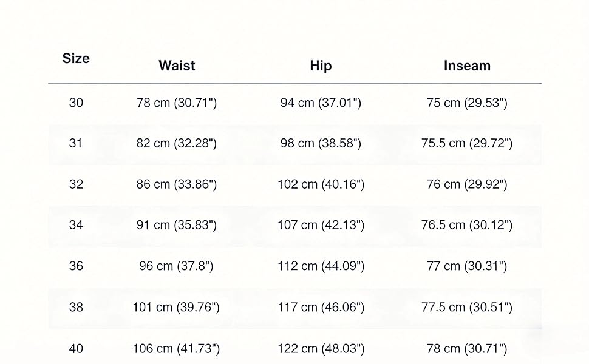Select size 32 row label
The width and height of the screenshot is (589, 364).
click(x=76, y=184)
